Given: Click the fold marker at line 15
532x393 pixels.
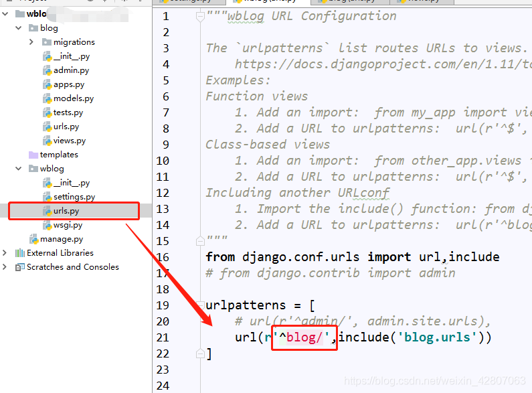Looking at the screenshot, I should coord(200,241).
